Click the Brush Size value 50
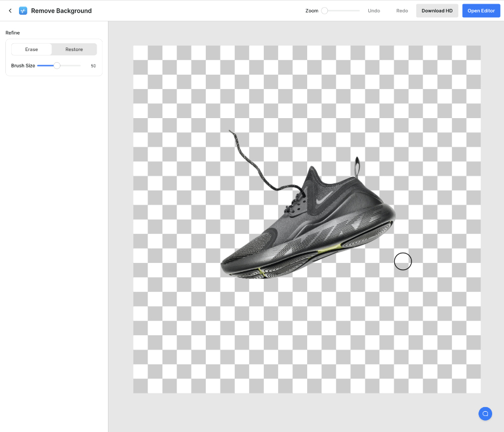The width and height of the screenshot is (504, 432). point(93,66)
